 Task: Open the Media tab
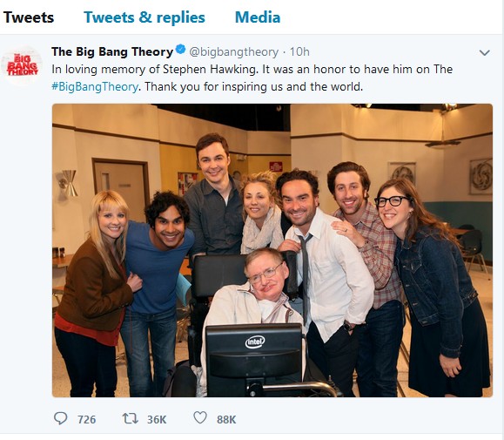click(x=258, y=17)
